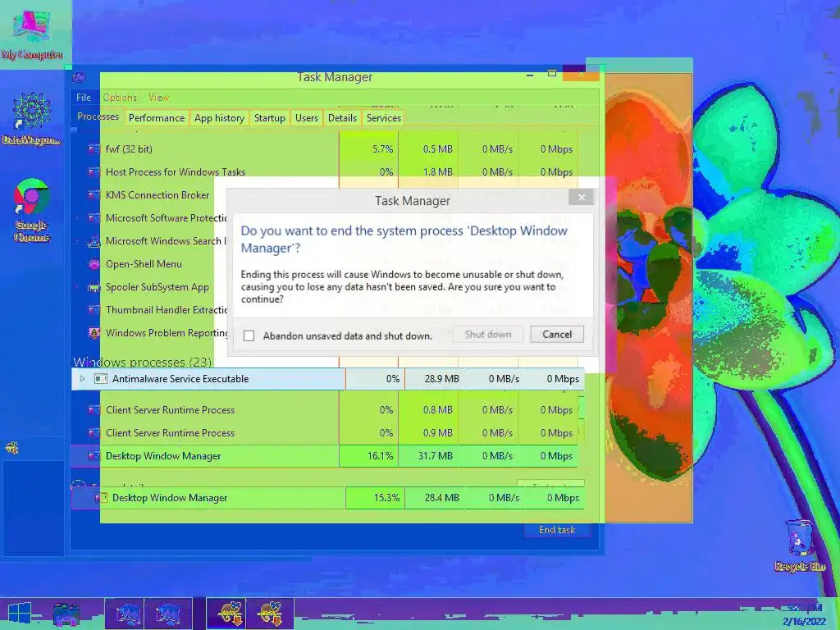Click the 16.1% CPU value

tap(380, 456)
